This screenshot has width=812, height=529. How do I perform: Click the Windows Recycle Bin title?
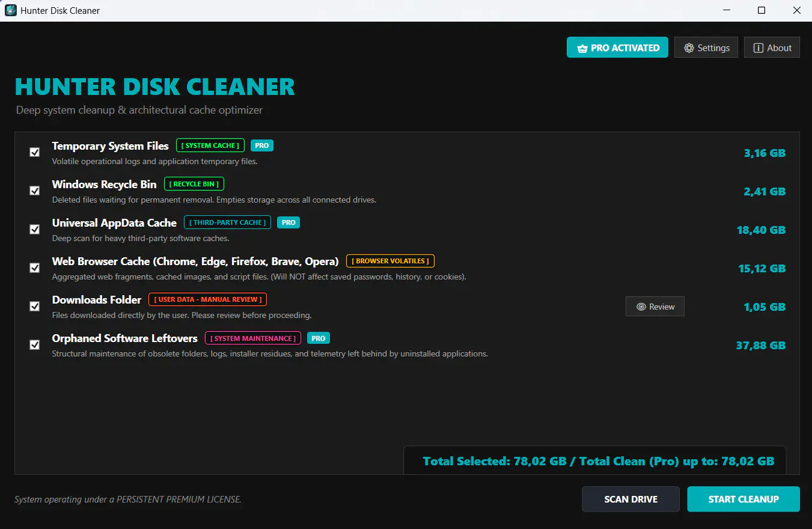click(105, 185)
